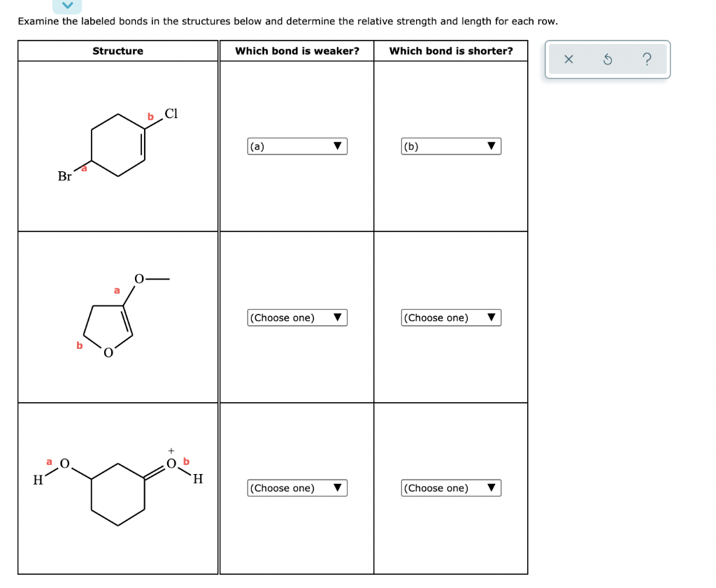Open the question mark help icon

coord(647,59)
